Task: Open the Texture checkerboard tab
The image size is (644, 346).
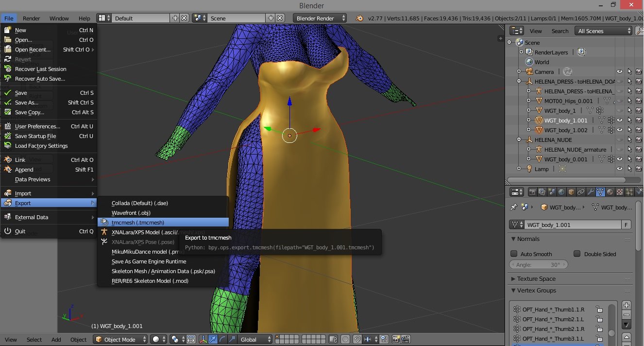Action: point(620,192)
